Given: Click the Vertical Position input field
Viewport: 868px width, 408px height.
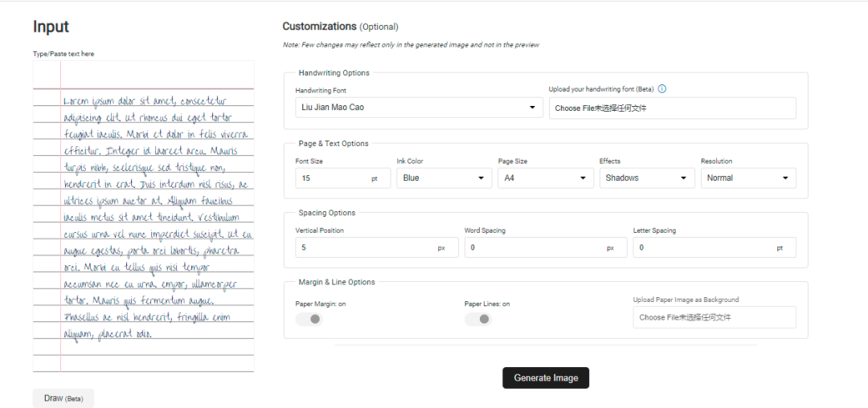Looking at the screenshot, I should pos(366,248).
